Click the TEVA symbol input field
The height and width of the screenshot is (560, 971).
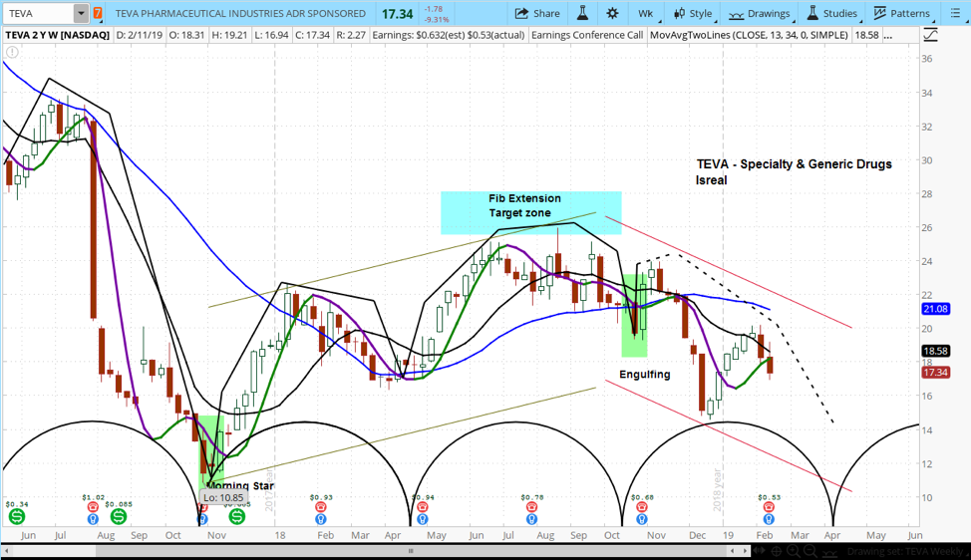point(38,13)
